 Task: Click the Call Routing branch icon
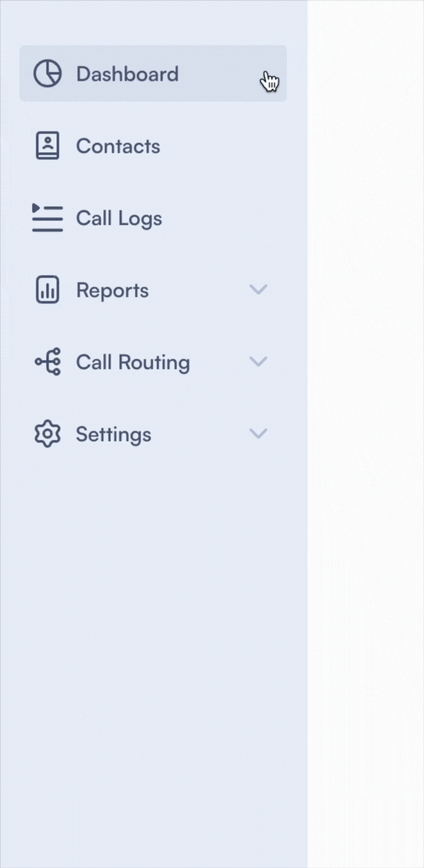coord(47,362)
